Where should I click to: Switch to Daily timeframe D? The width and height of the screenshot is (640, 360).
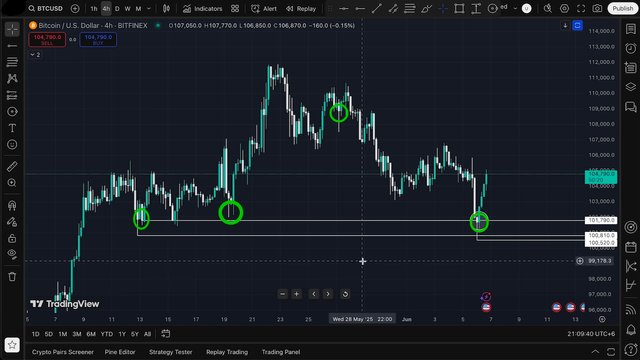[117, 9]
